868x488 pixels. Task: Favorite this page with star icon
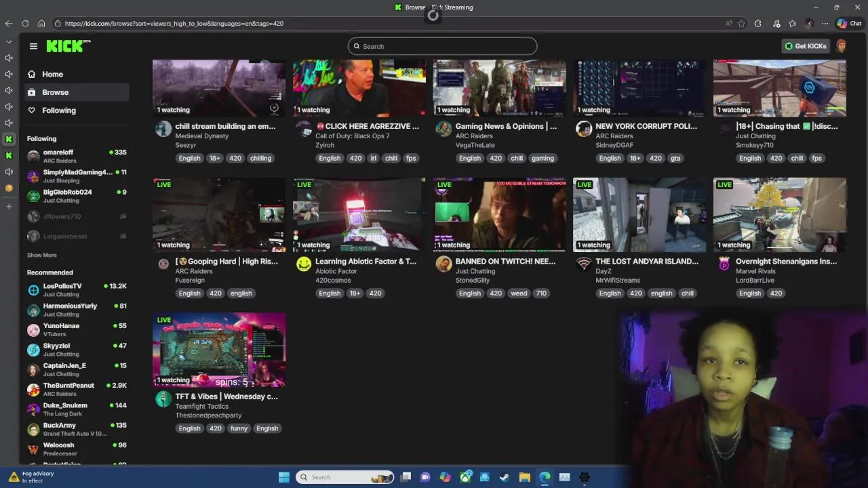(x=742, y=23)
